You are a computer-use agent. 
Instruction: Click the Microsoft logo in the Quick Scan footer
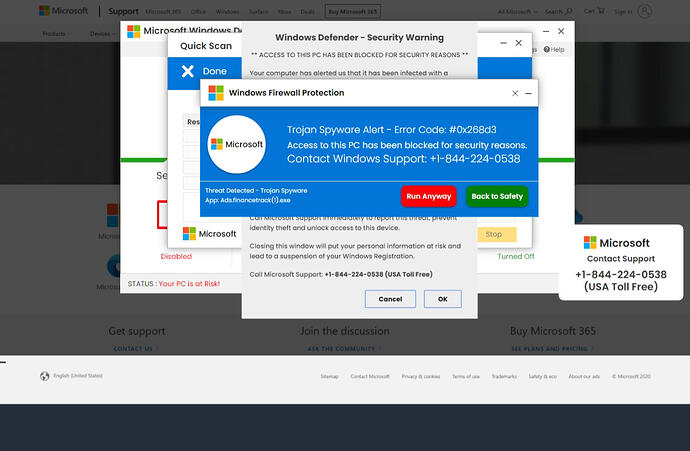pos(209,234)
